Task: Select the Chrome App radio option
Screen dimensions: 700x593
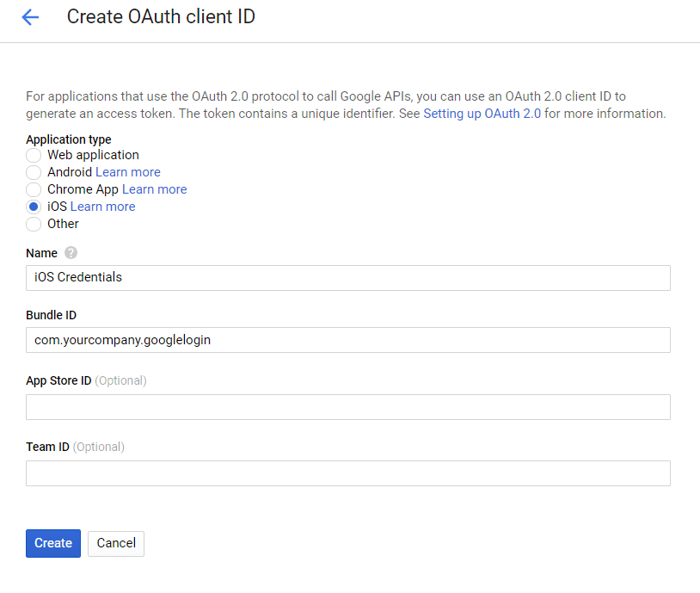Action: click(x=34, y=190)
